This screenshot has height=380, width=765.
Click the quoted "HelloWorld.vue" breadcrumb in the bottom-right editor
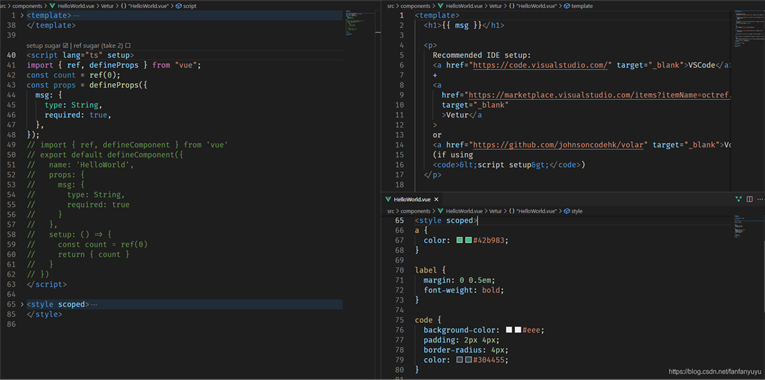tap(533, 211)
